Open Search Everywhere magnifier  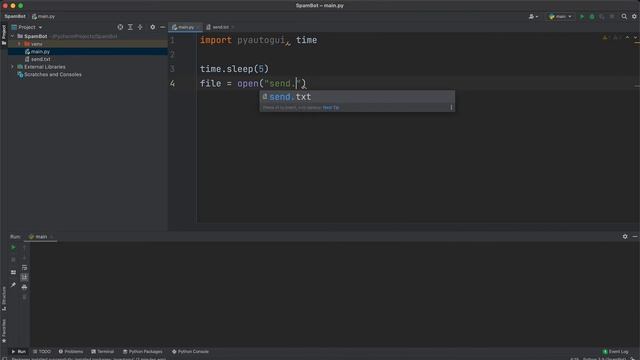pyautogui.click(x=624, y=16)
